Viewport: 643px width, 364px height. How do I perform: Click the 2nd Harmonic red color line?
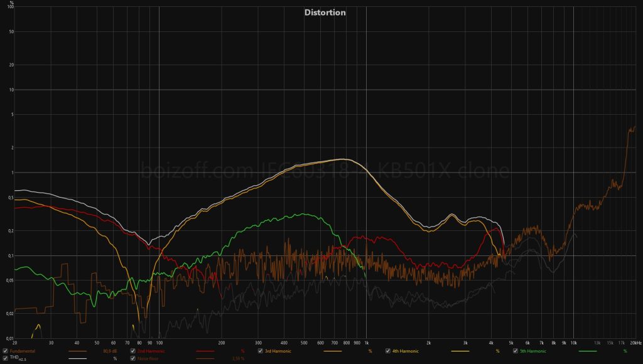(205, 351)
